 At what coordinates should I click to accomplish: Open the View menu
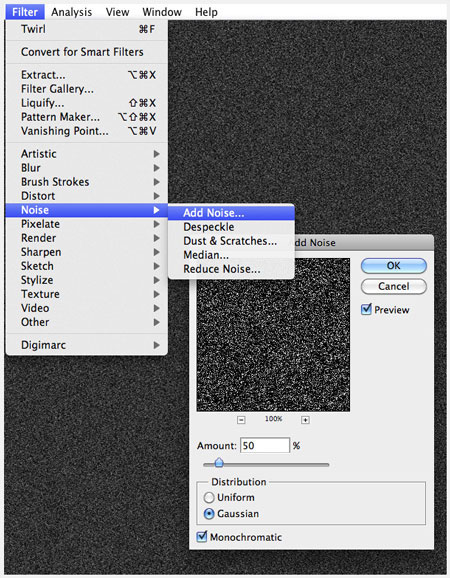(117, 12)
